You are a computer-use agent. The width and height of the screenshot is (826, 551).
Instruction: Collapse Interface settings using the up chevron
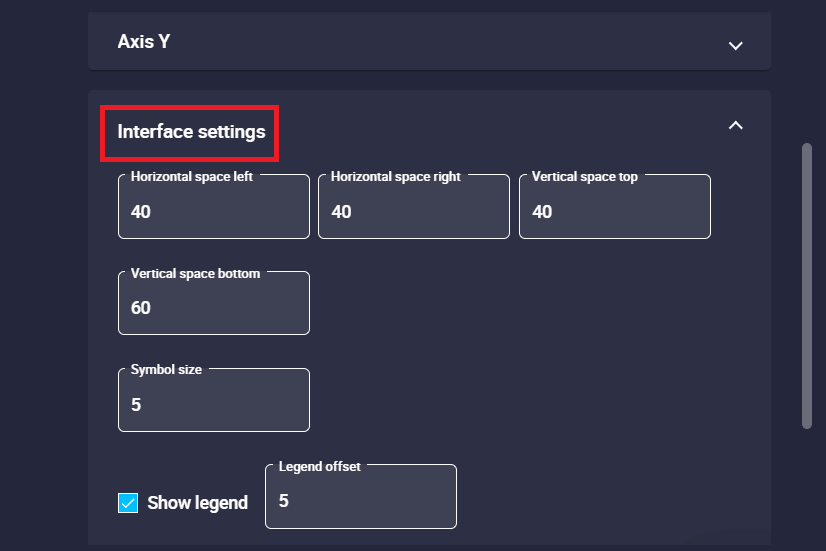pos(736,125)
